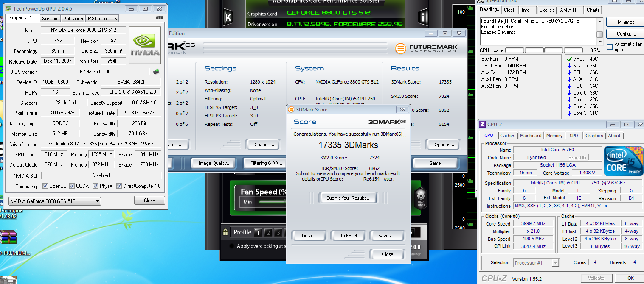This screenshot has width=644, height=284.
Task: Select Afterburner profile slot 2
Action: [268, 232]
